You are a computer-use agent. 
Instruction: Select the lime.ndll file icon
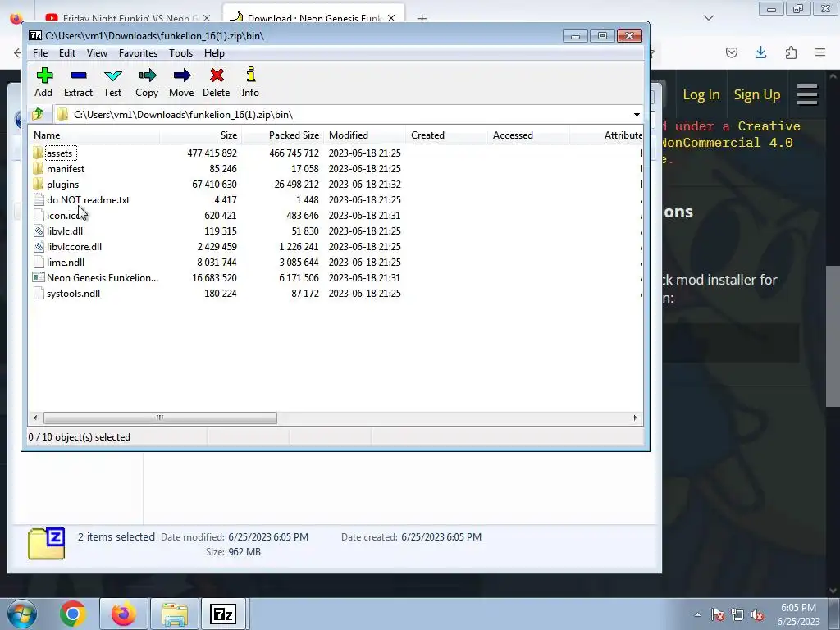[x=38, y=262]
